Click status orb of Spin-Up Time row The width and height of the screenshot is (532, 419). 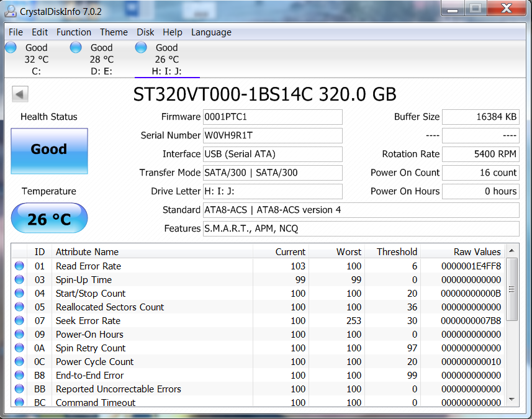point(19,279)
